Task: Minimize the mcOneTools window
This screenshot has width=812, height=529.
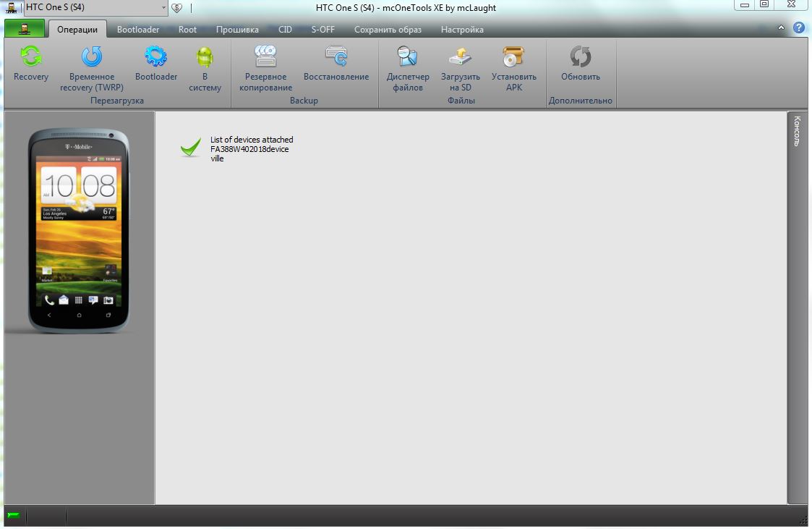Action: [745, 4]
